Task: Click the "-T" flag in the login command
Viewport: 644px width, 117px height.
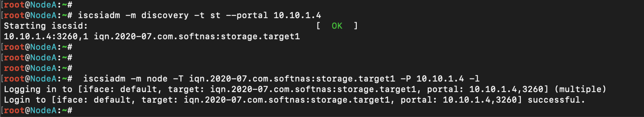Action: tap(178, 79)
